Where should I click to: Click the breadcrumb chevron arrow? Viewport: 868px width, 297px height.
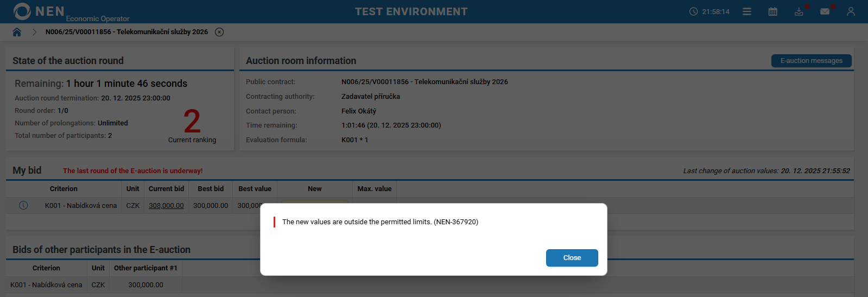35,32
